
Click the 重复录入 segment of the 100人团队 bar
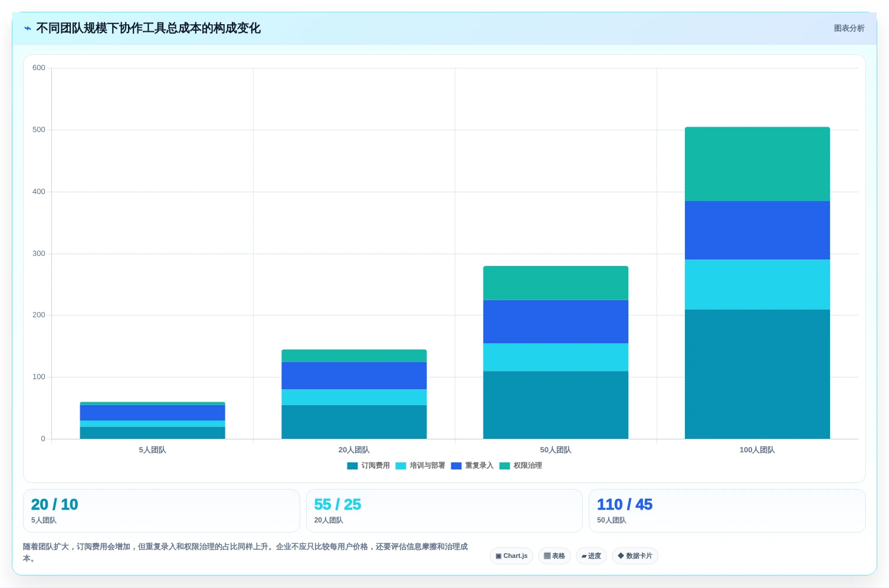[x=757, y=231]
